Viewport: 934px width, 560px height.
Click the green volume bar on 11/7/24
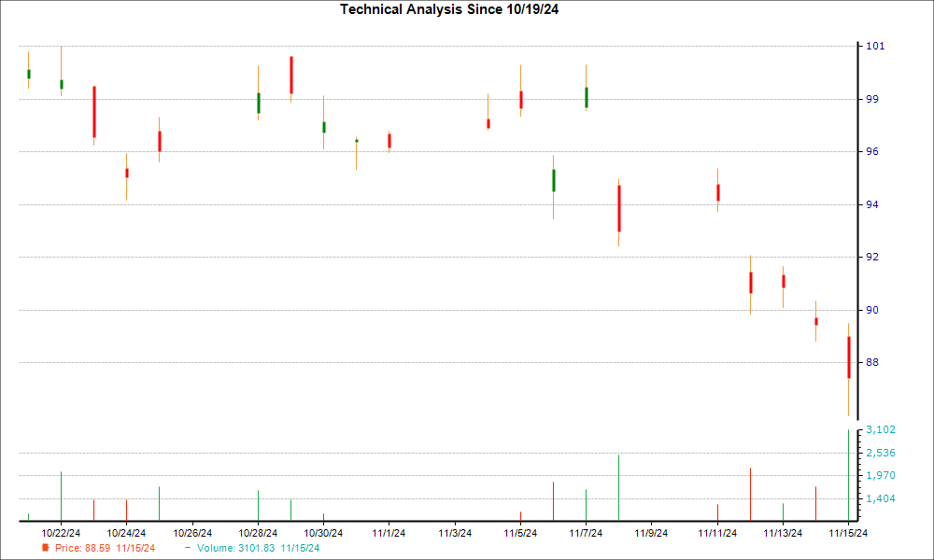pyautogui.click(x=586, y=505)
